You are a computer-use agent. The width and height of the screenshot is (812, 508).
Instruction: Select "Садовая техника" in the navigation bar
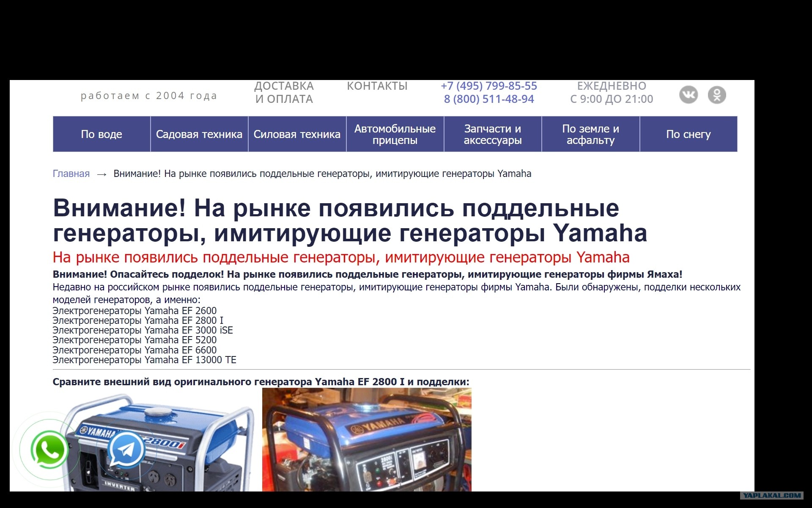point(199,134)
